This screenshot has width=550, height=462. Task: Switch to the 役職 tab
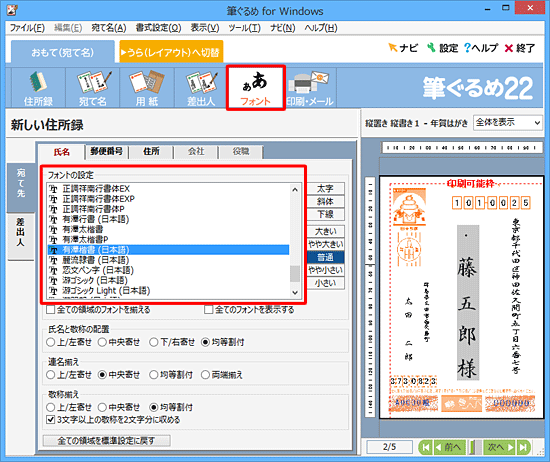241,152
